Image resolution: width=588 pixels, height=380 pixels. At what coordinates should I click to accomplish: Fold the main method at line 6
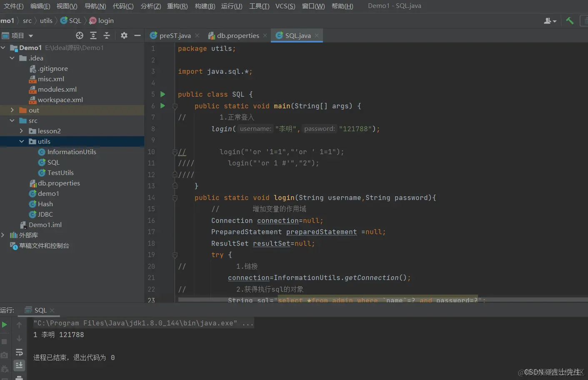pos(175,106)
